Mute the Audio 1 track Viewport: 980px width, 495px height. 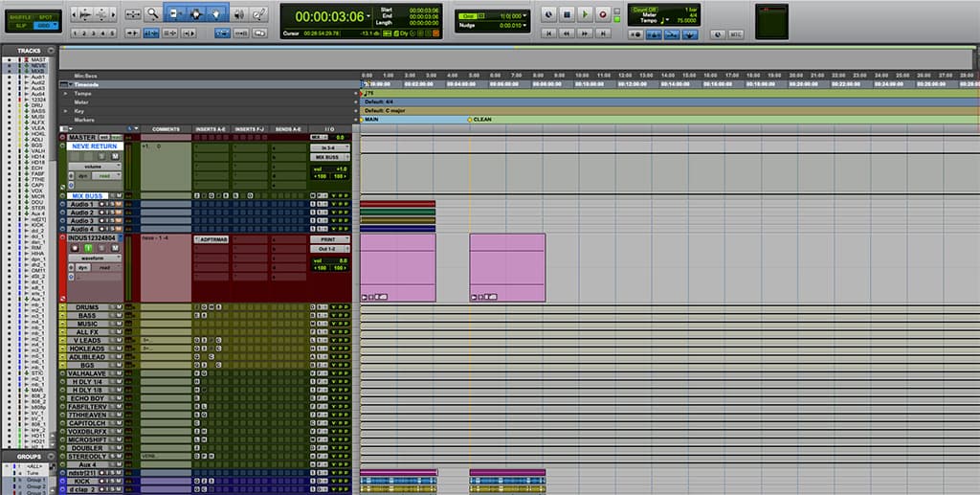(x=118, y=204)
